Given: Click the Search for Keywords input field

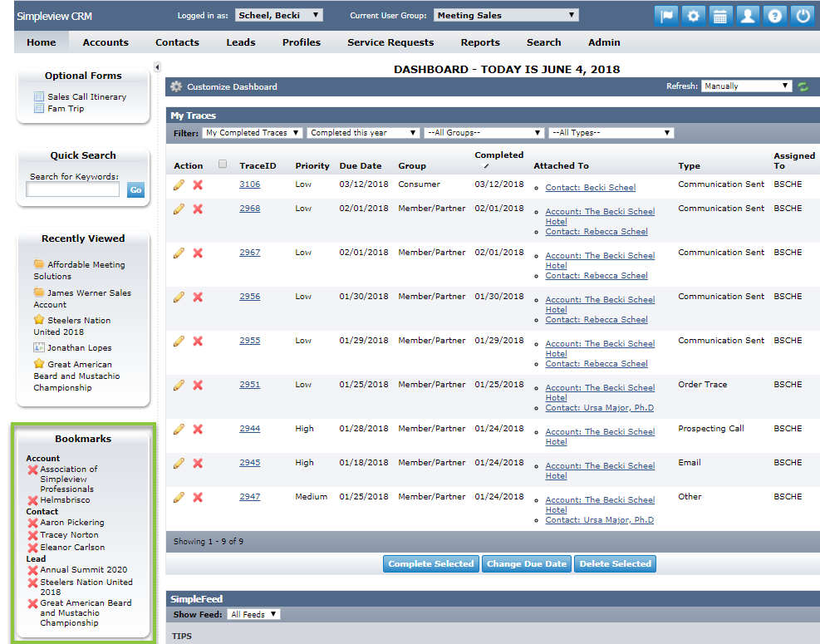Looking at the screenshot, I should 72,189.
